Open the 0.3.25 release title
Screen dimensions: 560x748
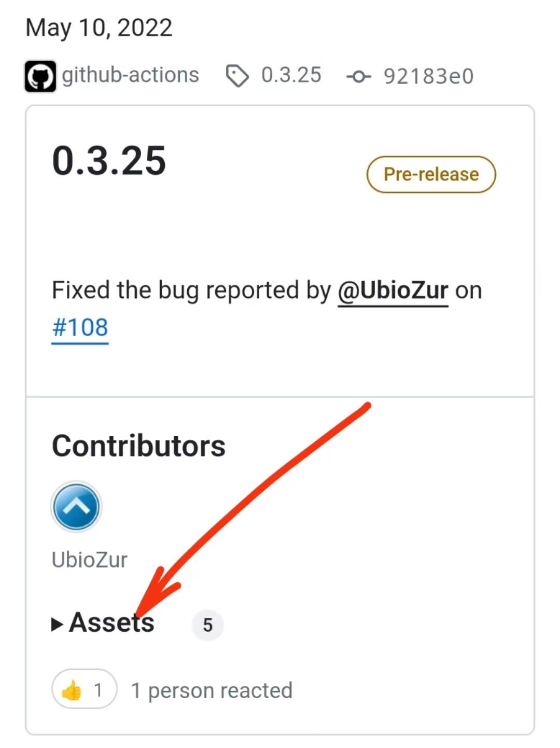[x=109, y=161]
